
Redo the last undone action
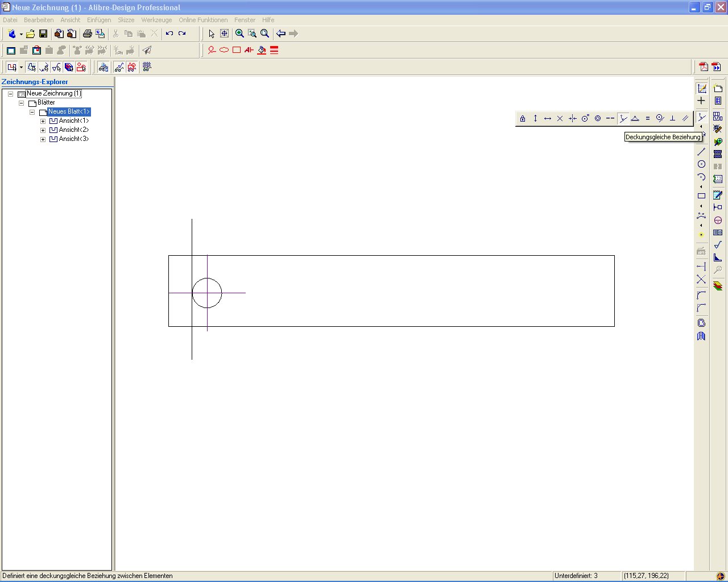(182, 34)
